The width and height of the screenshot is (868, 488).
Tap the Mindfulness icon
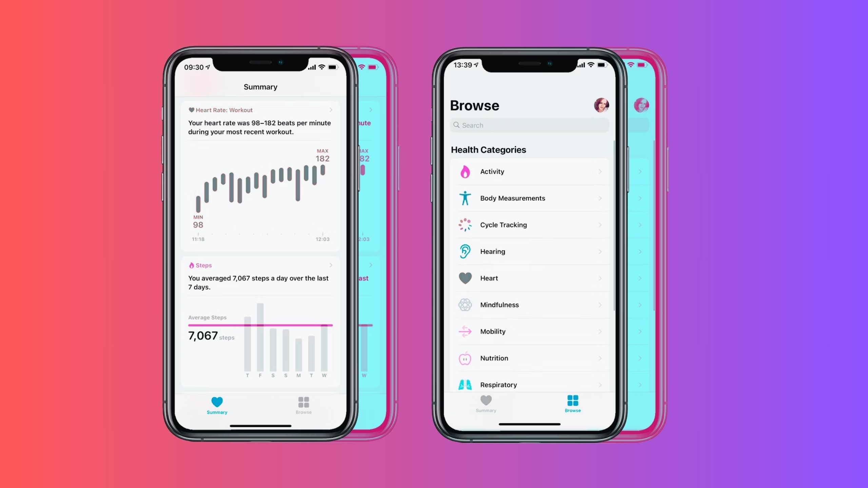(x=465, y=304)
